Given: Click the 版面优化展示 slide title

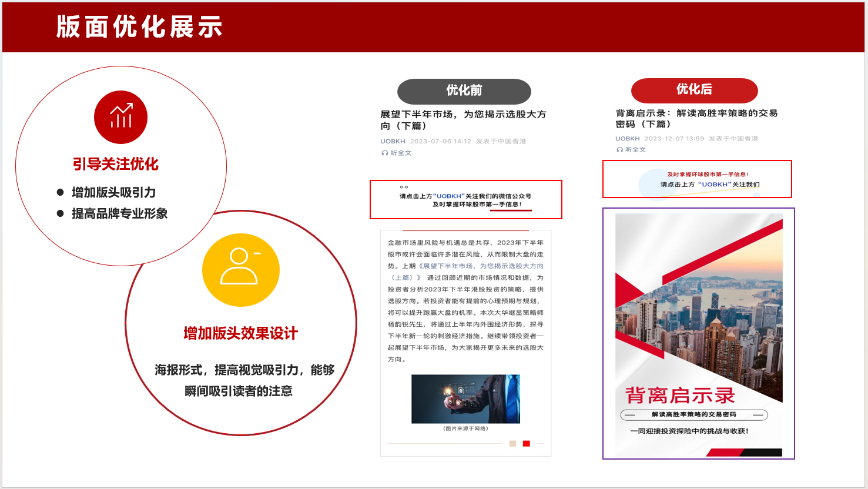Looking at the screenshot, I should tap(139, 27).
